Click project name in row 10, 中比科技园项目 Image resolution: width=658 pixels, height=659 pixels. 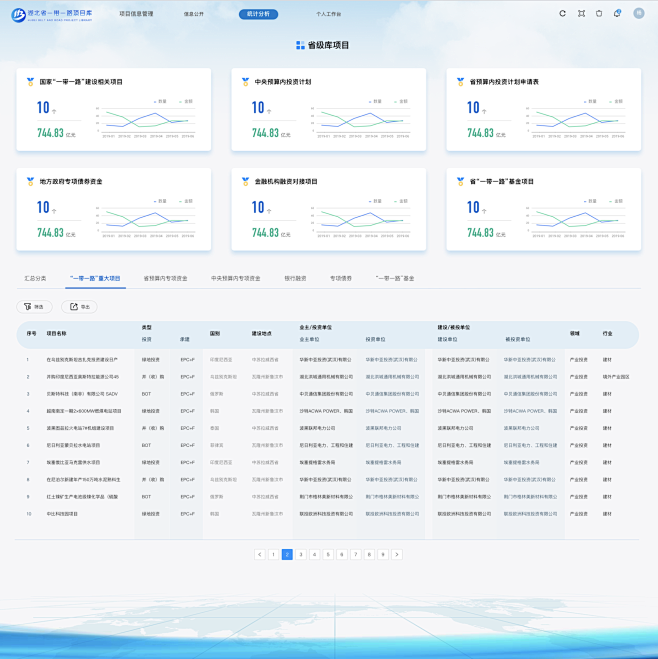click(x=62, y=514)
